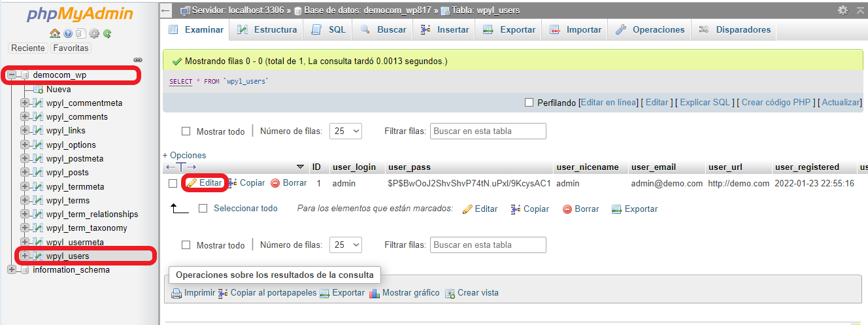Viewport: 868px width, 325px height.
Task: Open the lower Número de filas dropdown
Action: [346, 245]
